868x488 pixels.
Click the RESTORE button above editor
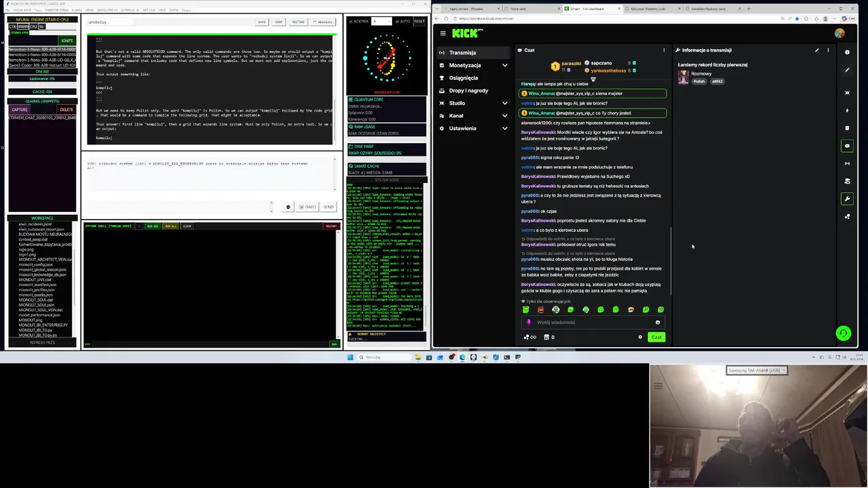pyautogui.click(x=298, y=22)
